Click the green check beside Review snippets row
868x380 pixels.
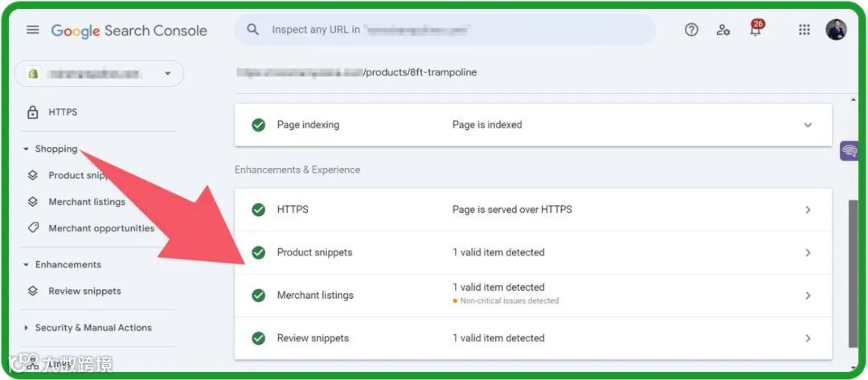tap(259, 338)
